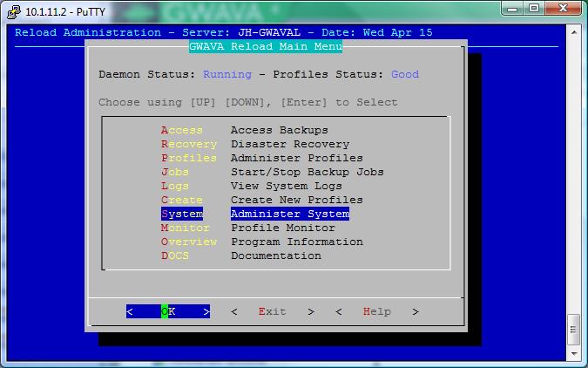
Task: Click the 'Wed Apr 15' date text
Action: click(x=398, y=32)
